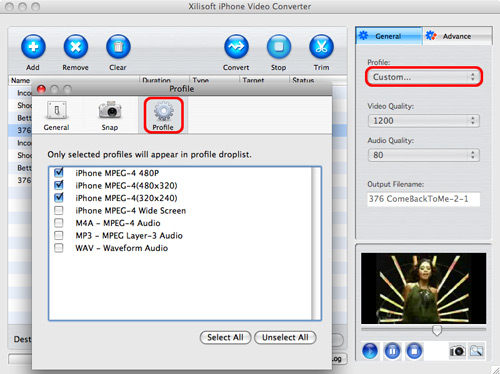Enable iPhone MPEG-4 Wide Screen profile

click(59, 210)
